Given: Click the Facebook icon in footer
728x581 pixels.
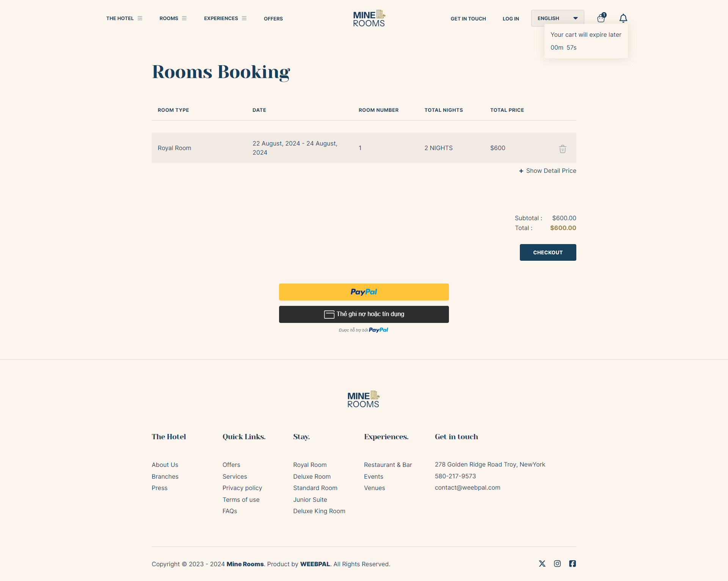Looking at the screenshot, I should [x=572, y=564].
